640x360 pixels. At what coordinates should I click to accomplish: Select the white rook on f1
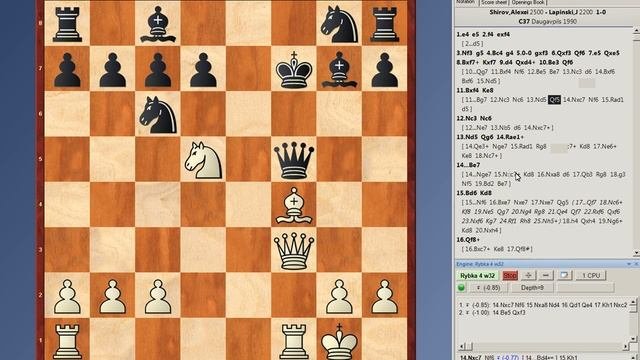click(293, 341)
